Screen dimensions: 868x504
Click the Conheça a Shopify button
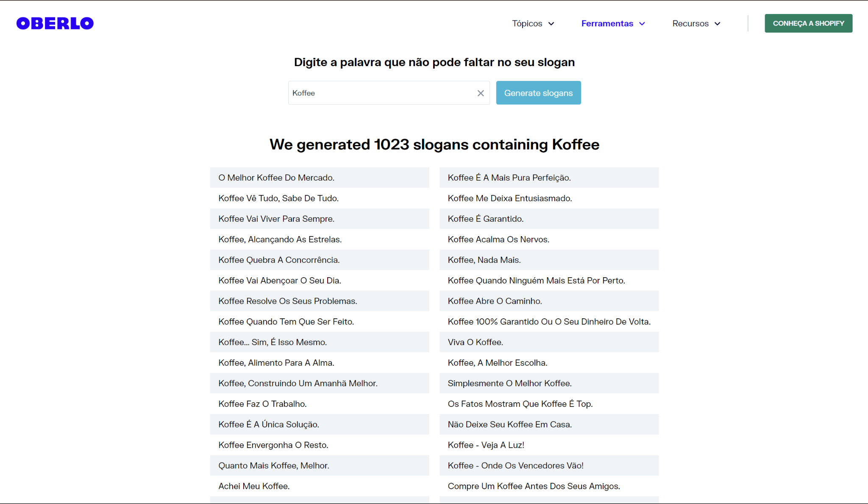tap(808, 23)
